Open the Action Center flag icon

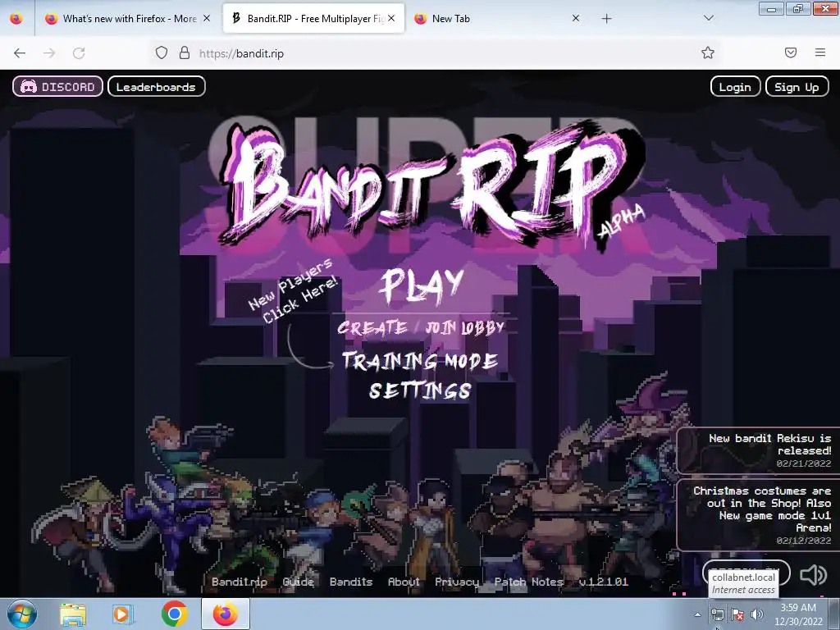tap(737, 614)
